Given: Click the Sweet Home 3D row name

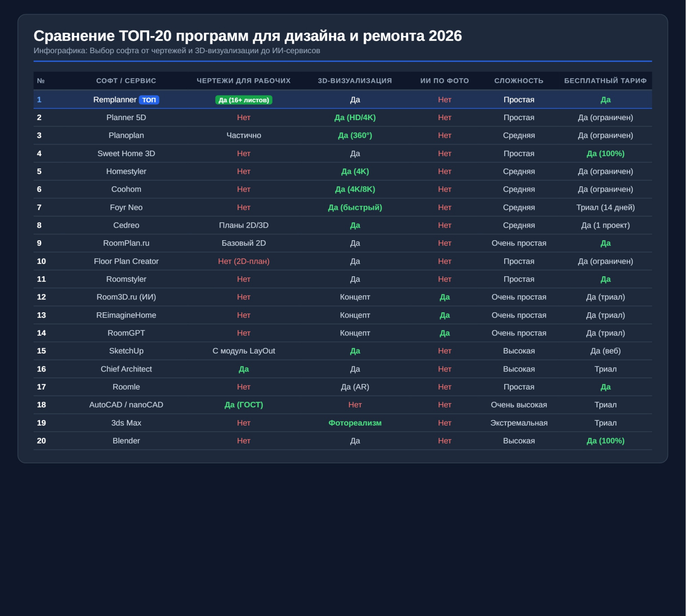Looking at the screenshot, I should click(126, 154).
